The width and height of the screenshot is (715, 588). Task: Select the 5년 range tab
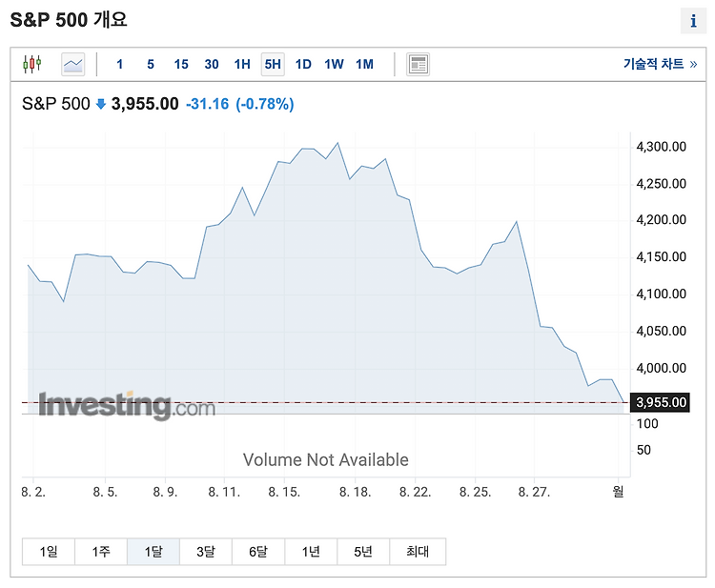click(x=363, y=552)
